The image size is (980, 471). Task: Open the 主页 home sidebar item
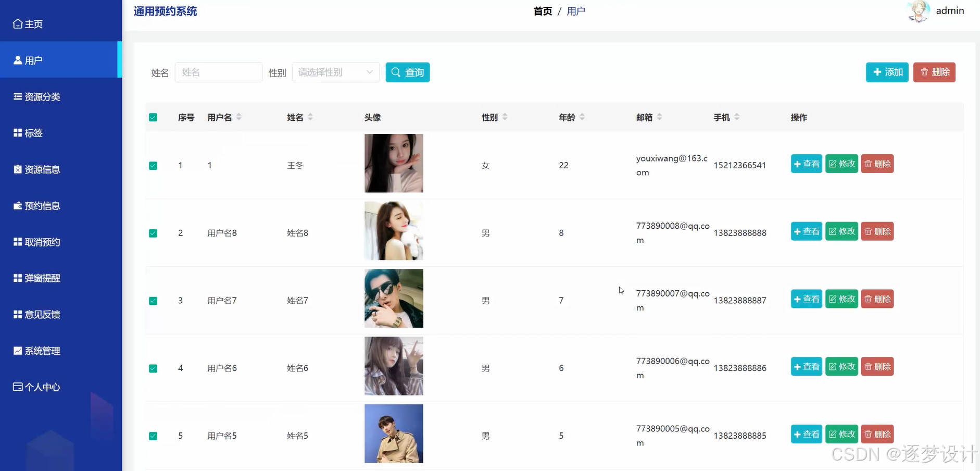tap(61, 24)
